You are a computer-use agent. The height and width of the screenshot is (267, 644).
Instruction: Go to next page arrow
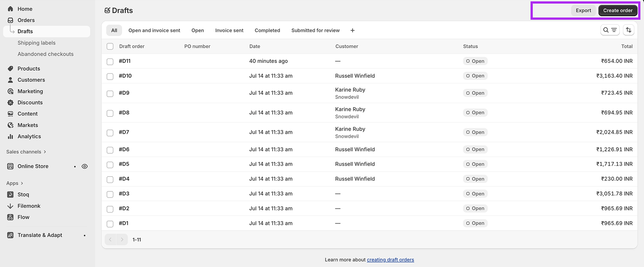[122, 240]
